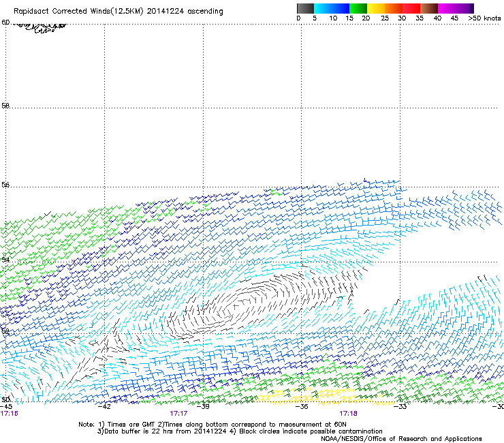Click the 17:18 time stamp
This screenshot has height=443, width=504.
pyautogui.click(x=349, y=414)
